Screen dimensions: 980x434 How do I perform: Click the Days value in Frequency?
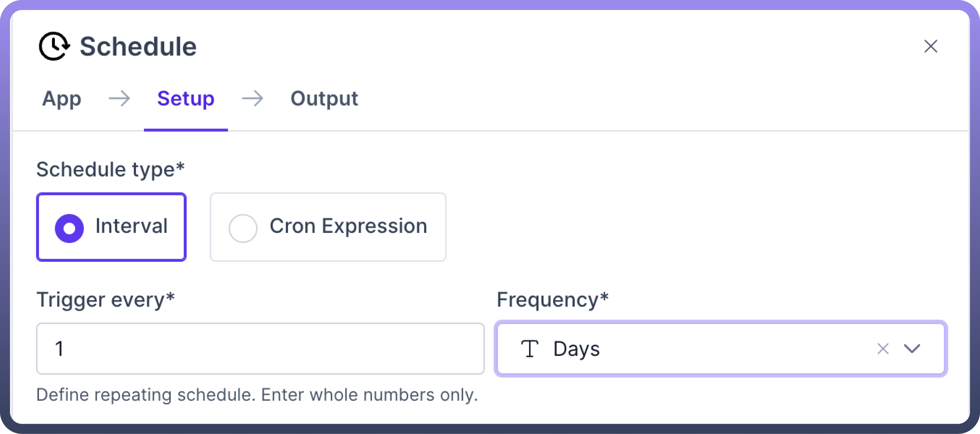[576, 349]
